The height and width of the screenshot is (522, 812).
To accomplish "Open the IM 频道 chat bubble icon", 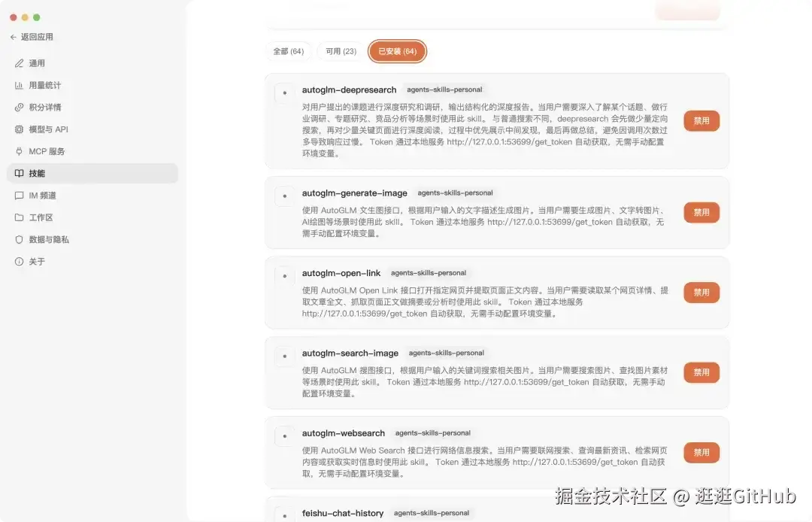I will pyautogui.click(x=19, y=196).
